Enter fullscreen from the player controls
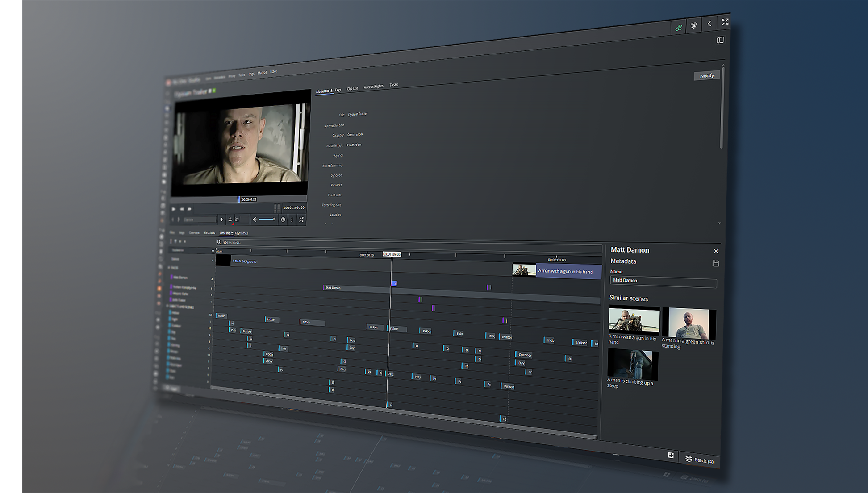Screen dimensions: 868x493 pyautogui.click(x=301, y=220)
